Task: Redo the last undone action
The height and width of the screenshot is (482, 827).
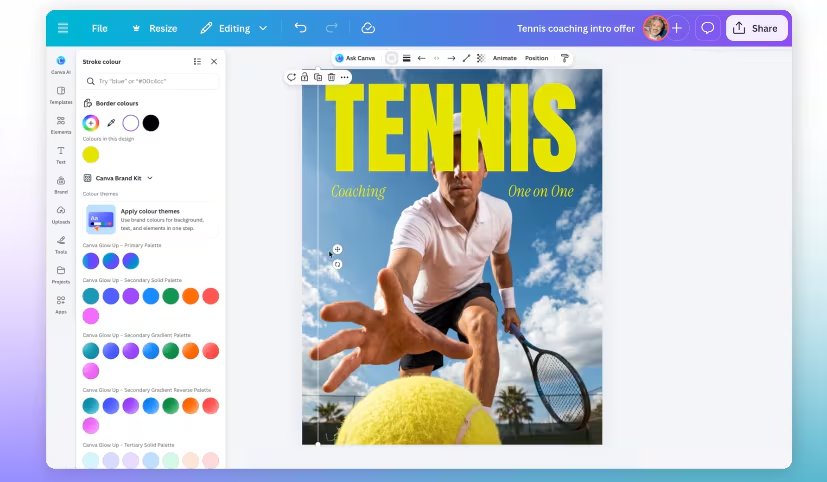Action: 331,28
